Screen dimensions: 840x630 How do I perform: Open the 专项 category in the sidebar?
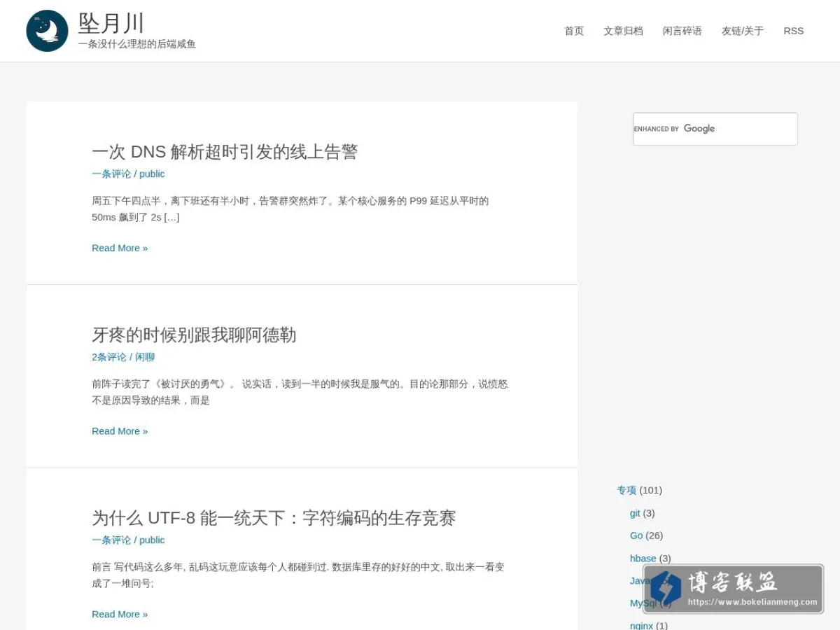pos(626,490)
